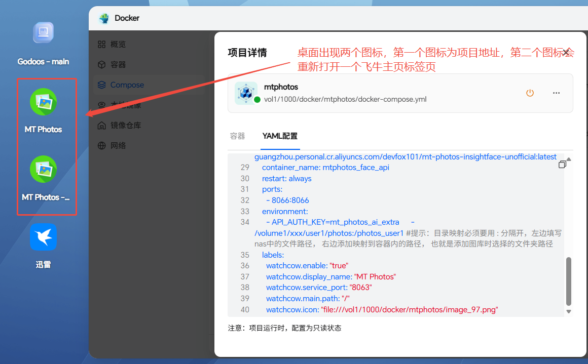The height and width of the screenshot is (364, 588).
Task: Click the 'labels:' line 35
Action: [x=273, y=255]
